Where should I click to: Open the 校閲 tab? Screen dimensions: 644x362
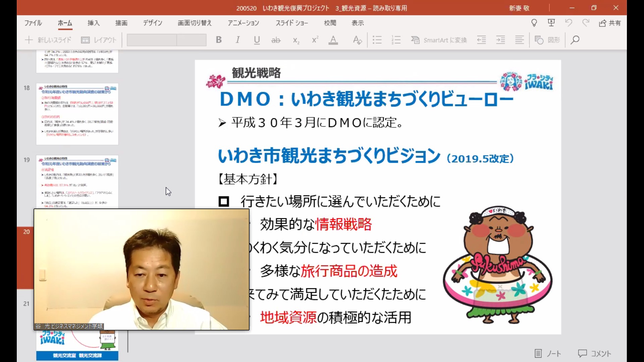330,23
